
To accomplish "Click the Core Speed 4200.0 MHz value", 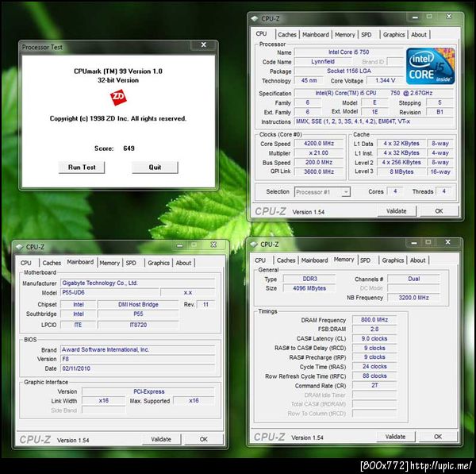I will [x=319, y=144].
